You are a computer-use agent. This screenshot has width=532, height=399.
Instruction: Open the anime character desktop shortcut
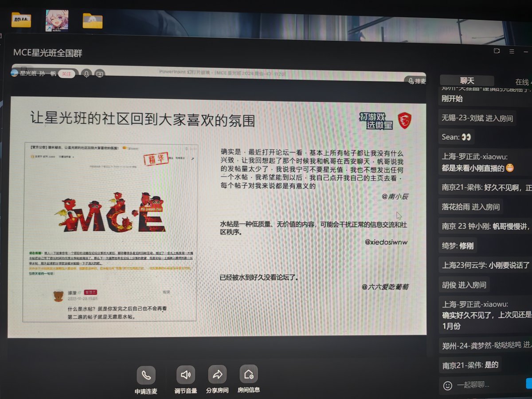[x=57, y=21]
